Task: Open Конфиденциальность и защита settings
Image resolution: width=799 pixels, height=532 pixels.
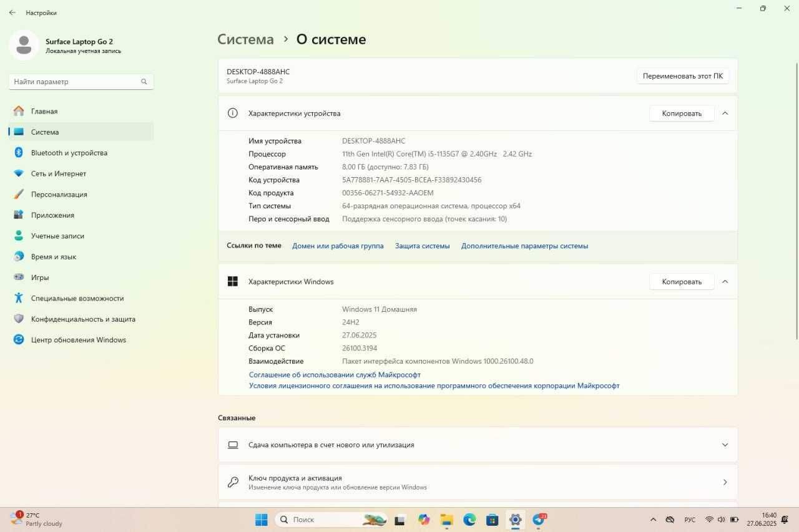Action: pyautogui.click(x=81, y=319)
